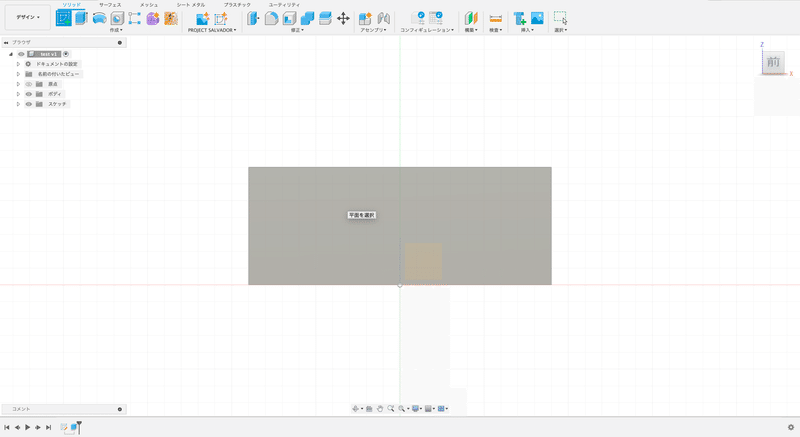The width and height of the screenshot is (800, 437).
Task: Select the rectangular Pattern tool
Action: (135, 18)
